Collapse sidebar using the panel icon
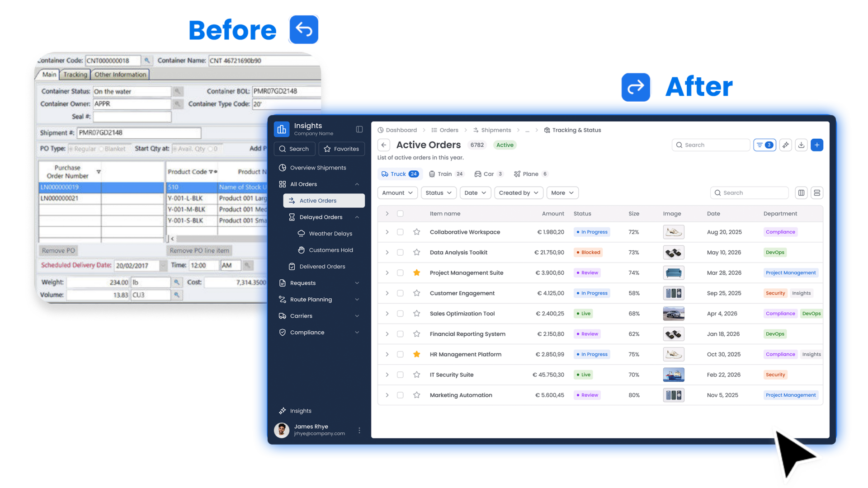This screenshot has height=488, width=868. coord(359,129)
